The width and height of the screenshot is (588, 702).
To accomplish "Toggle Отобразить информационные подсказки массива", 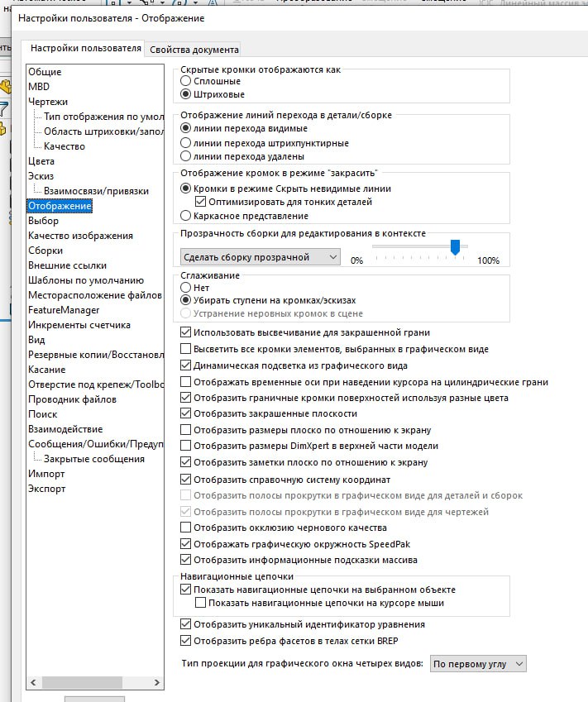I will tap(185, 560).
